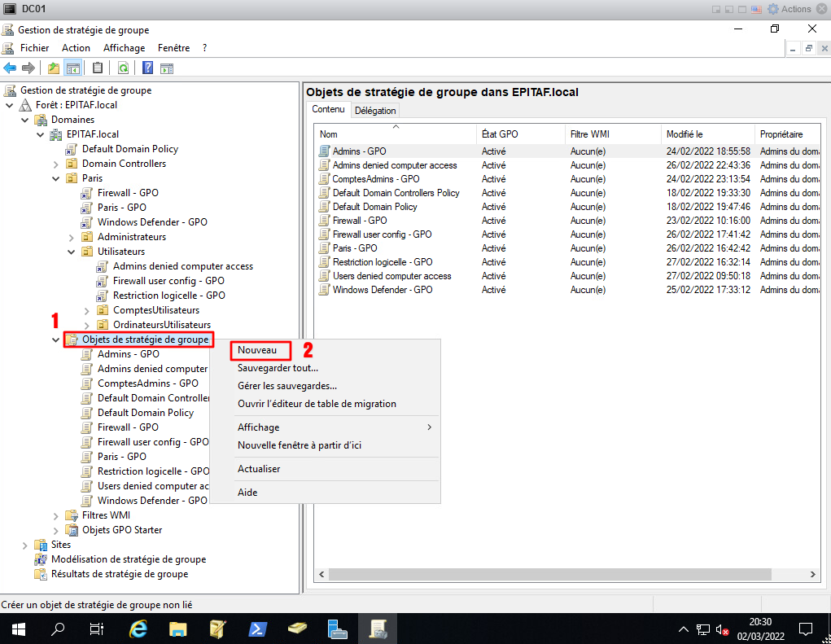This screenshot has height=644, width=831.
Task: Collapse the Paris organizational unit
Action: [x=56, y=178]
